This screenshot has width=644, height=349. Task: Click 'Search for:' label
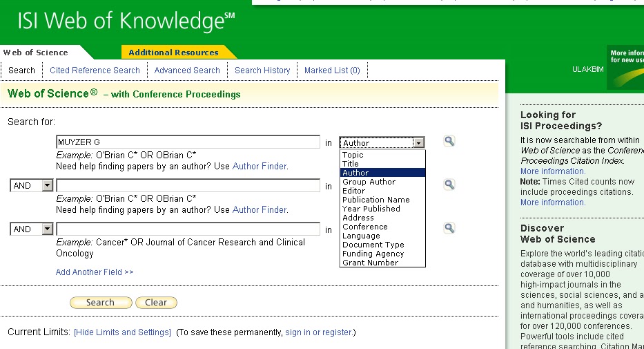click(x=31, y=122)
